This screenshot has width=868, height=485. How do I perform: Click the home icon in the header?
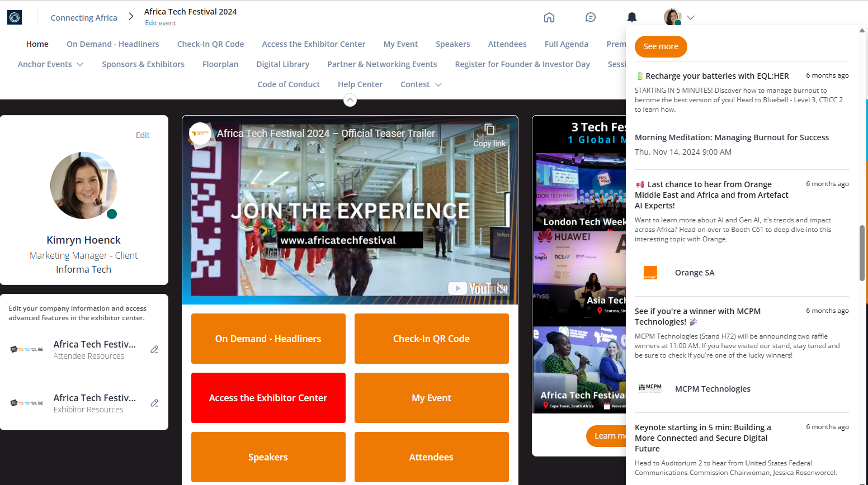point(549,17)
